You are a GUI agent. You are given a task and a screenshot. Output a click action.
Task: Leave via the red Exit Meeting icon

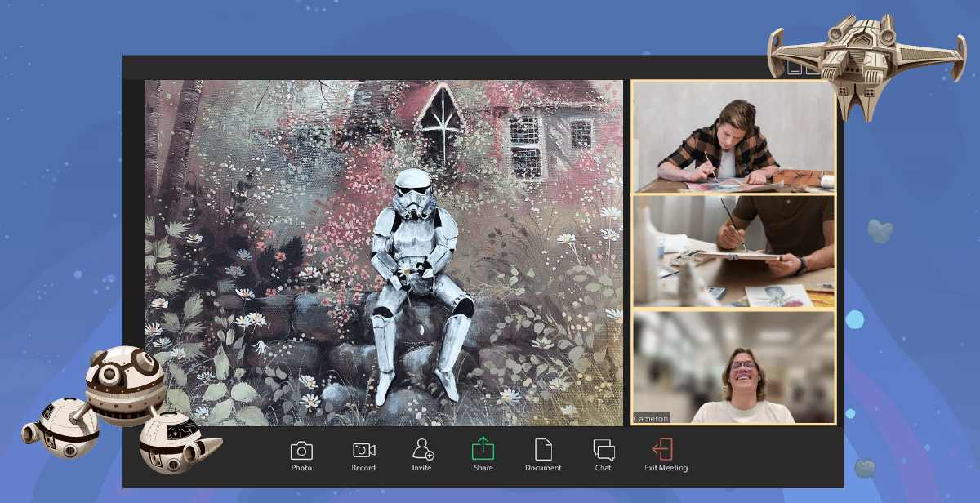662,449
